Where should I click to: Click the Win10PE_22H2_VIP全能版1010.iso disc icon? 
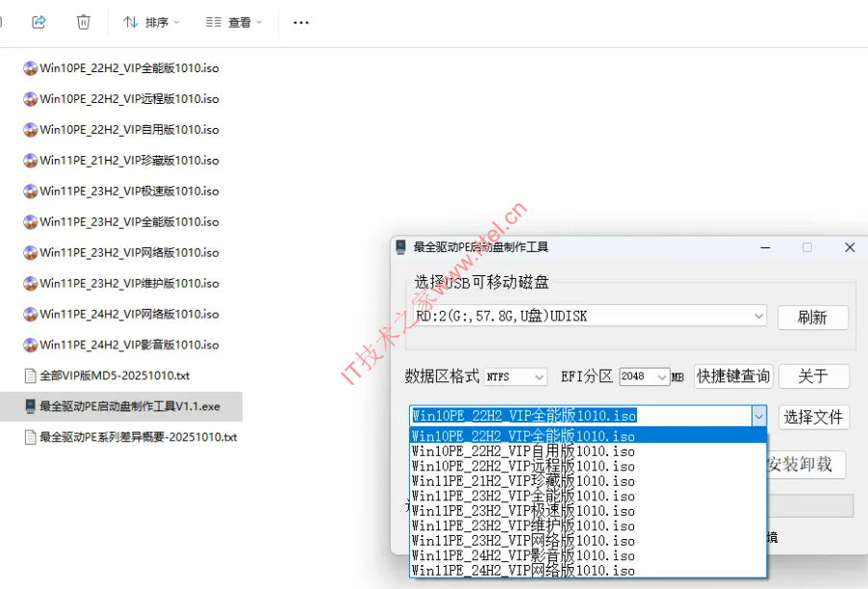coord(30,68)
